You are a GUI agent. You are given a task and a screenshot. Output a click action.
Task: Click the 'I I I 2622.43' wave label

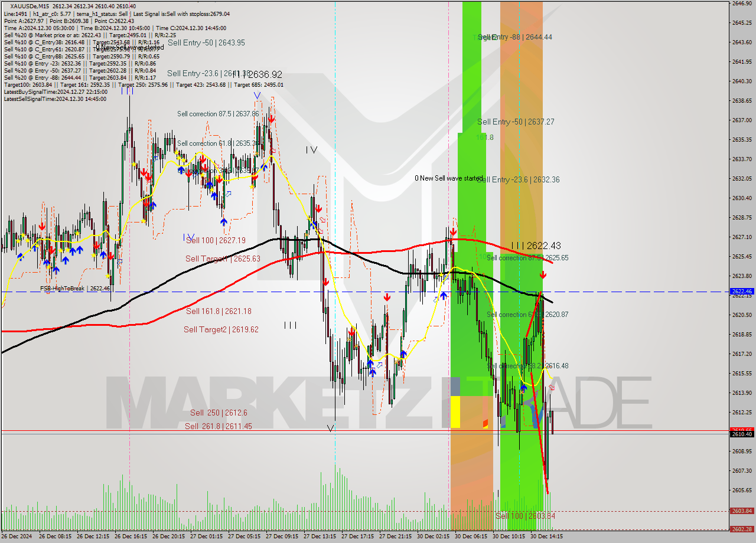point(536,246)
